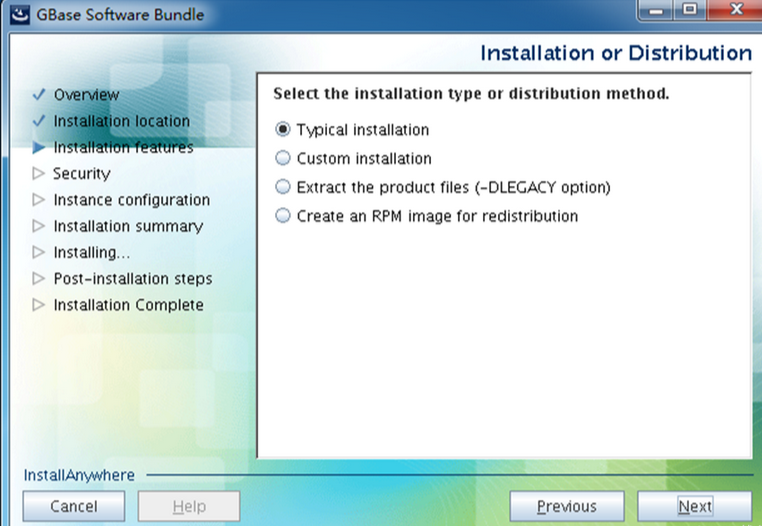Click the GBase Software Bundle window title
This screenshot has width=762, height=526.
point(120,15)
